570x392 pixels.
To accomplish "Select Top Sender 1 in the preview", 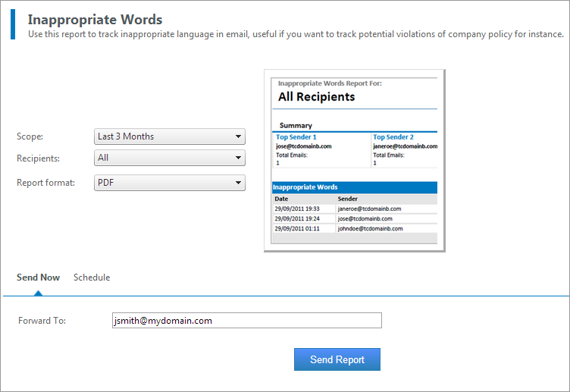I will point(296,137).
